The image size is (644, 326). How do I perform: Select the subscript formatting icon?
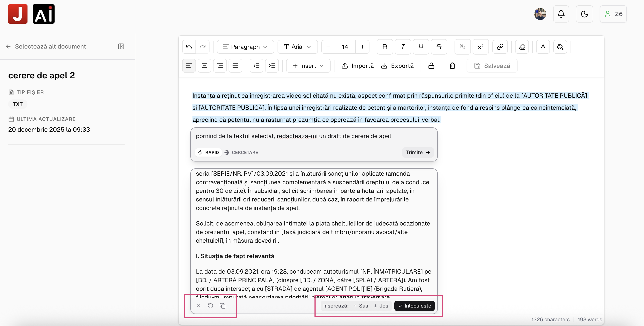click(462, 47)
